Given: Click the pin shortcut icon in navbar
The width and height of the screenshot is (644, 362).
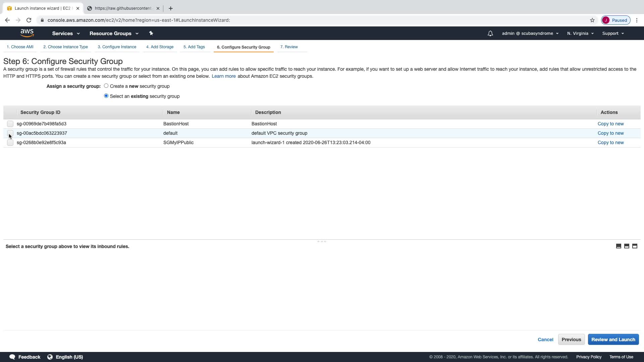Looking at the screenshot, I should coord(151,33).
